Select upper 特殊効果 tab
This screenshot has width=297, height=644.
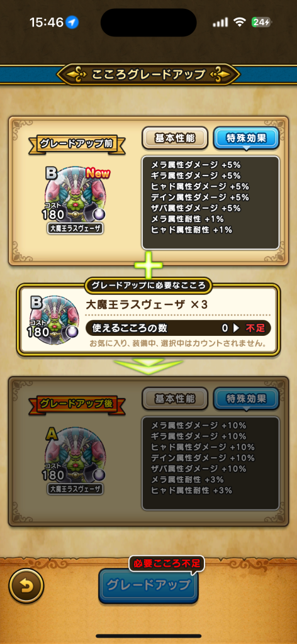(247, 138)
